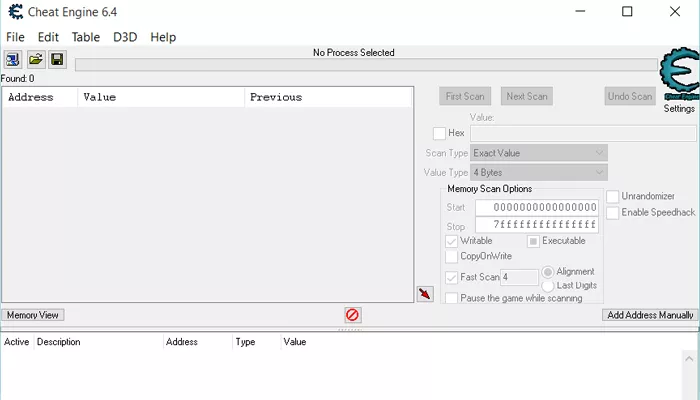Click the Cheat Engine title bar icon
This screenshot has width=700, height=400.
(x=16, y=12)
